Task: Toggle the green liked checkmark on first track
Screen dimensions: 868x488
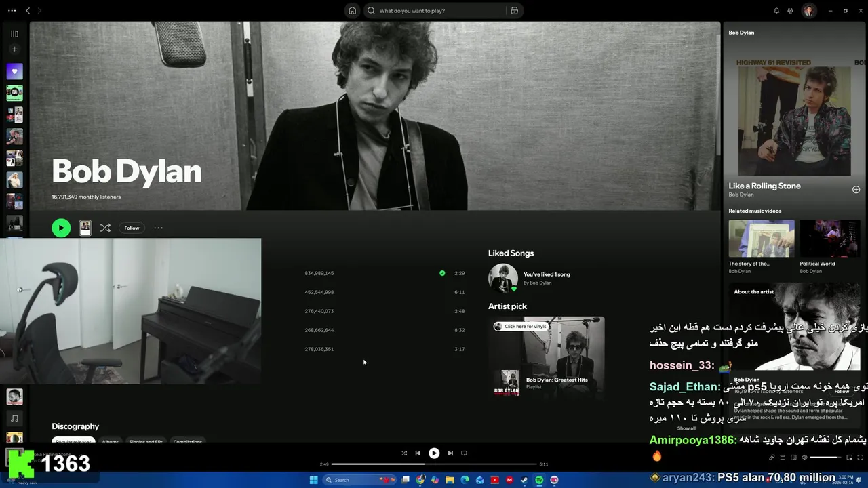Action: pos(442,273)
